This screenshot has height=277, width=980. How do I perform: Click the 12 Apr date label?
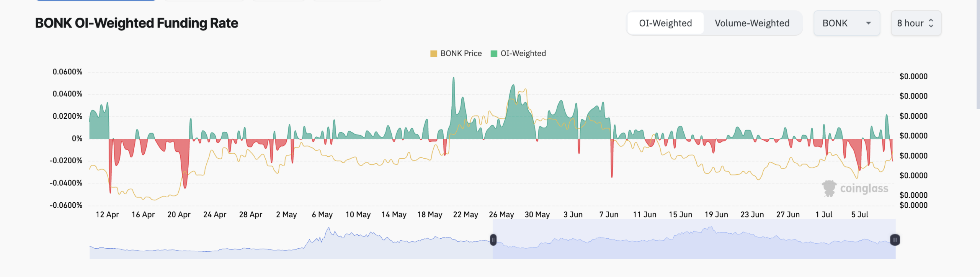coord(107,215)
